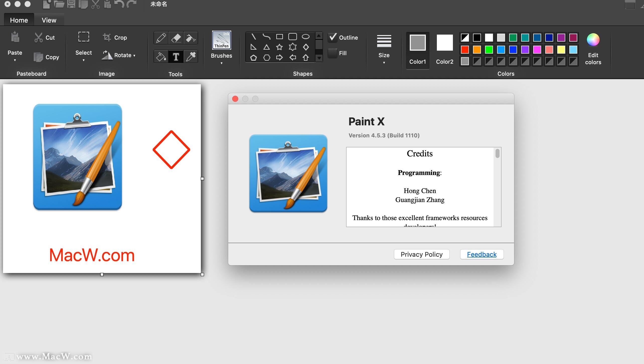The height and width of the screenshot is (364, 644).
Task: Disable the Outline option for shapes
Action: [x=333, y=37]
